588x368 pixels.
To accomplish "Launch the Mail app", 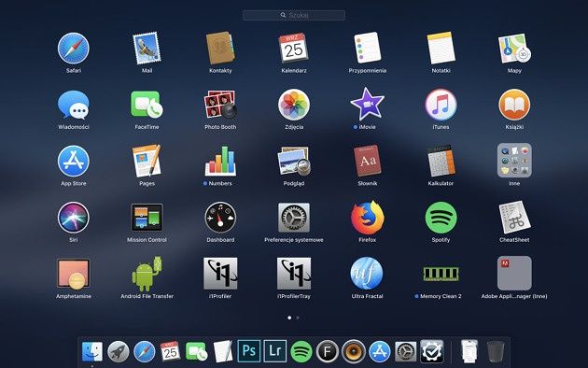I will click(147, 49).
